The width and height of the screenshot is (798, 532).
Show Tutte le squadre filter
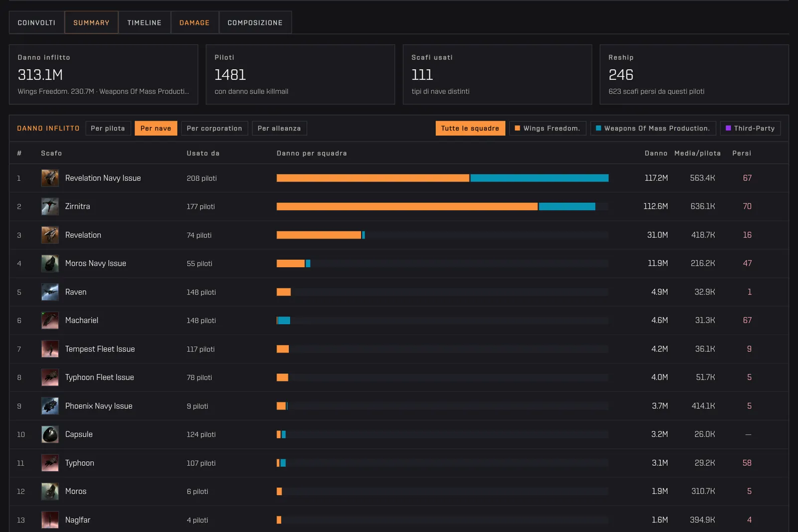coord(470,128)
